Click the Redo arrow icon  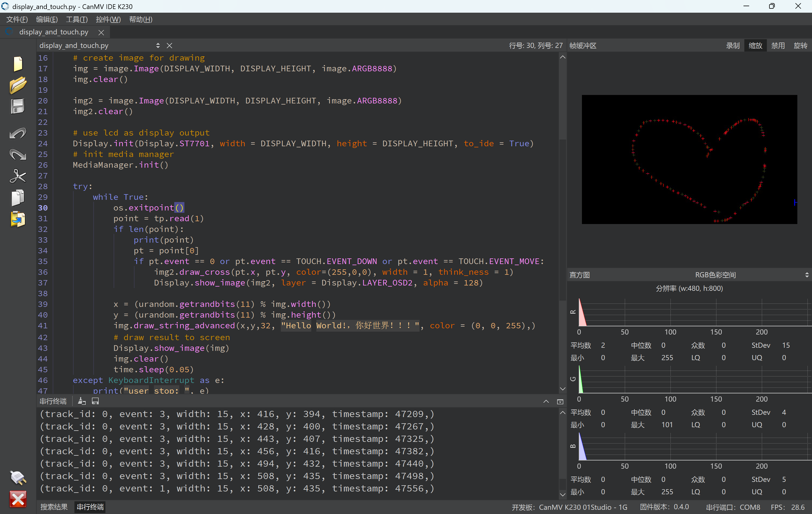pyautogui.click(x=17, y=155)
